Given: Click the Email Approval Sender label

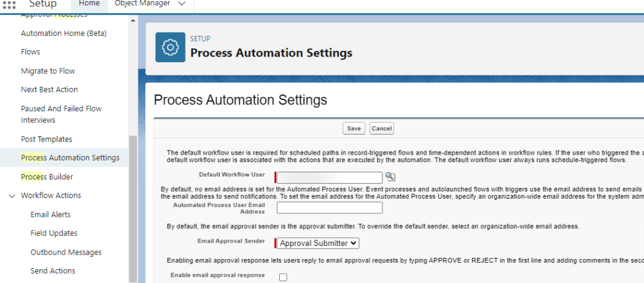Looking at the screenshot, I should pos(231,241).
